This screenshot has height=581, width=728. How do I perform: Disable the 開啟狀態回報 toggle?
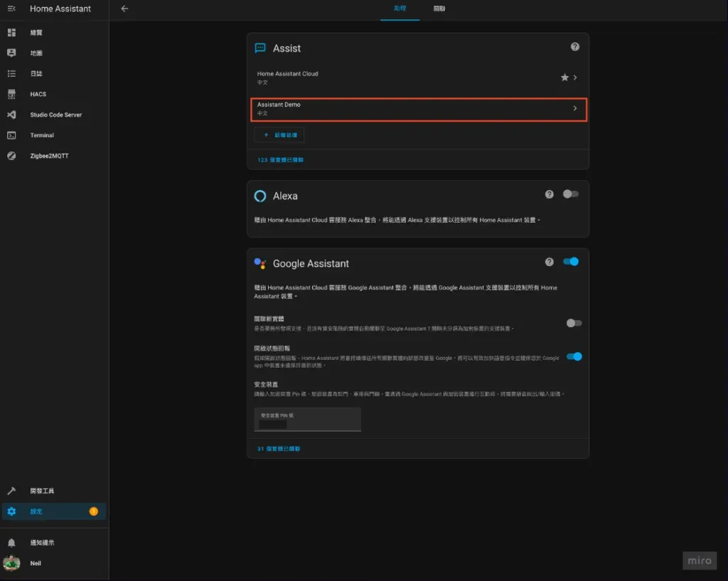(574, 356)
